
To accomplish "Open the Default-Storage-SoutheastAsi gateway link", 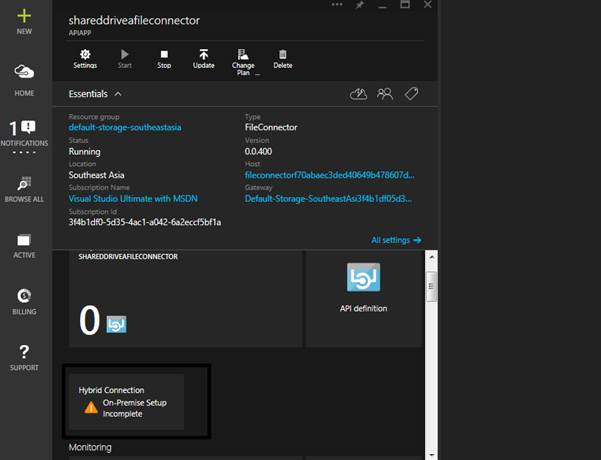I will [x=328, y=199].
